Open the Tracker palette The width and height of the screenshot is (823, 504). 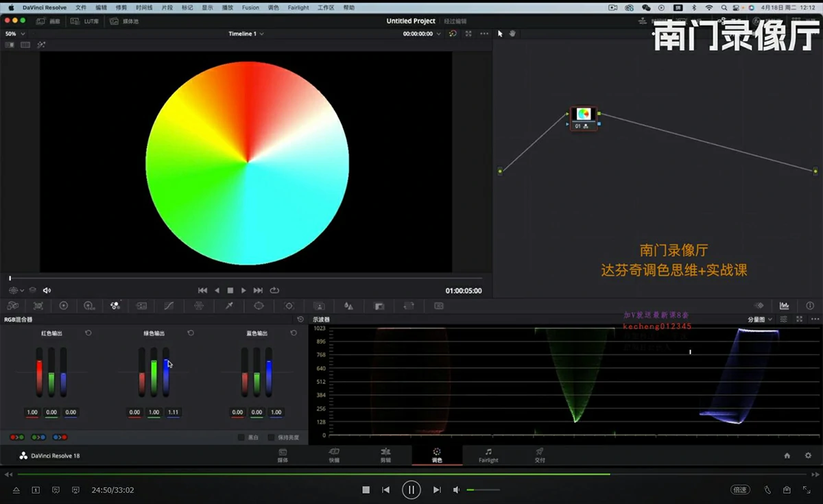tap(289, 306)
